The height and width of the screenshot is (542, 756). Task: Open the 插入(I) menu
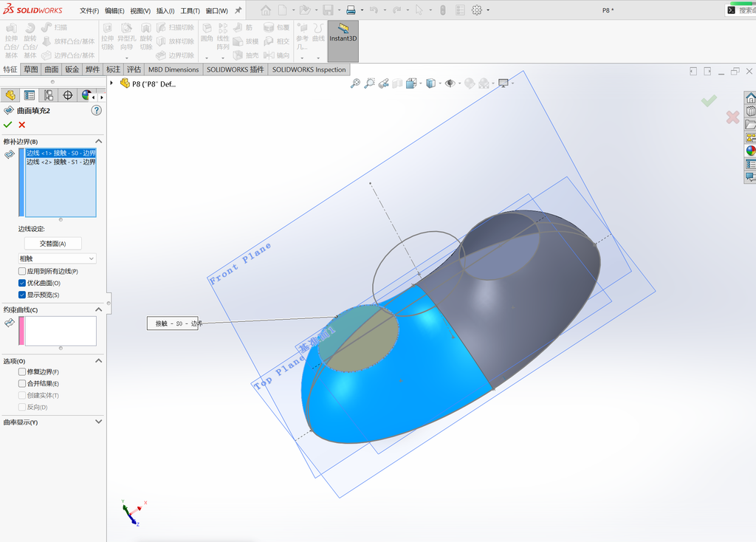165,10
